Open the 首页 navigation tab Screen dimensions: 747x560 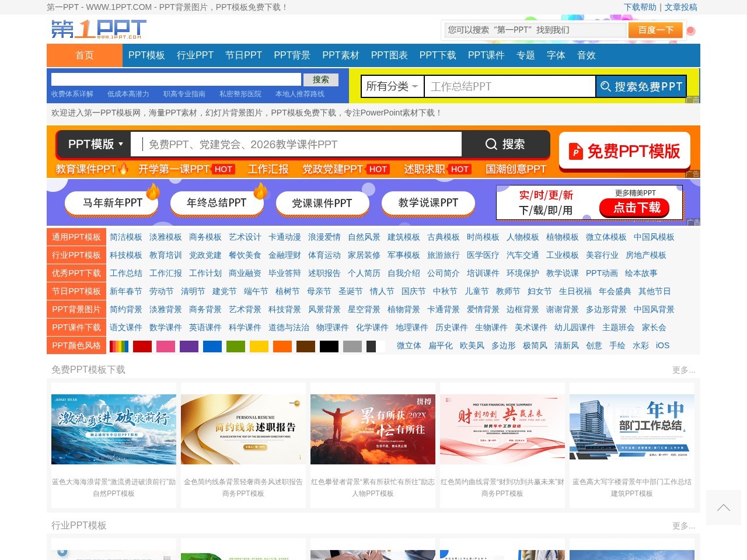pyautogui.click(x=84, y=55)
